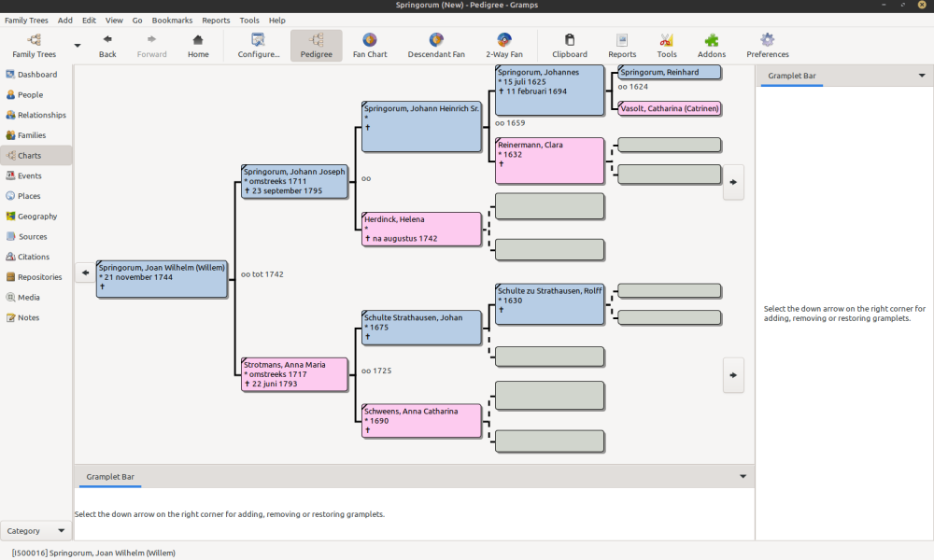Open the Clipboard tool
The width and height of the screenshot is (934, 560).
pyautogui.click(x=569, y=45)
